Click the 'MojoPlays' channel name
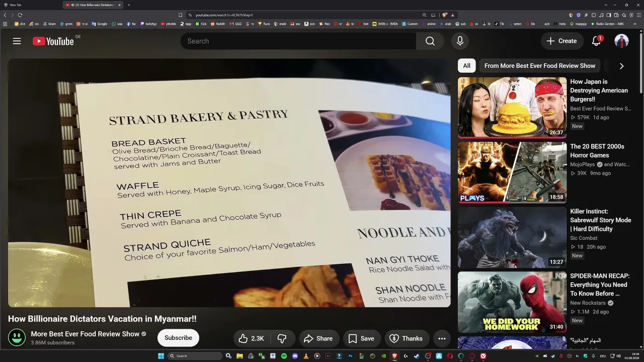 tap(583, 164)
